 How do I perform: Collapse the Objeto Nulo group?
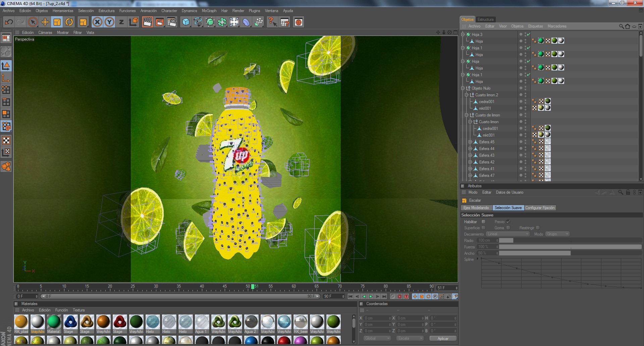tap(463, 88)
